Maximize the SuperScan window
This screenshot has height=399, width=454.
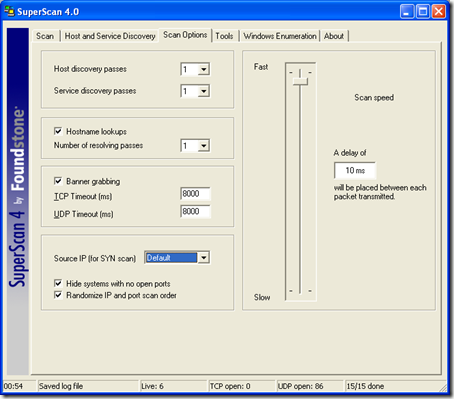tap(423, 12)
